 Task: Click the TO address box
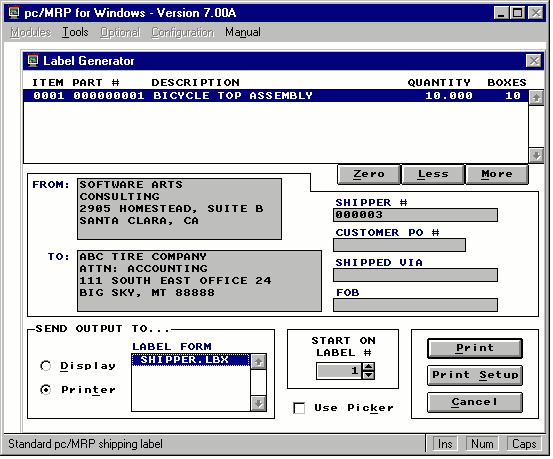coord(200,281)
